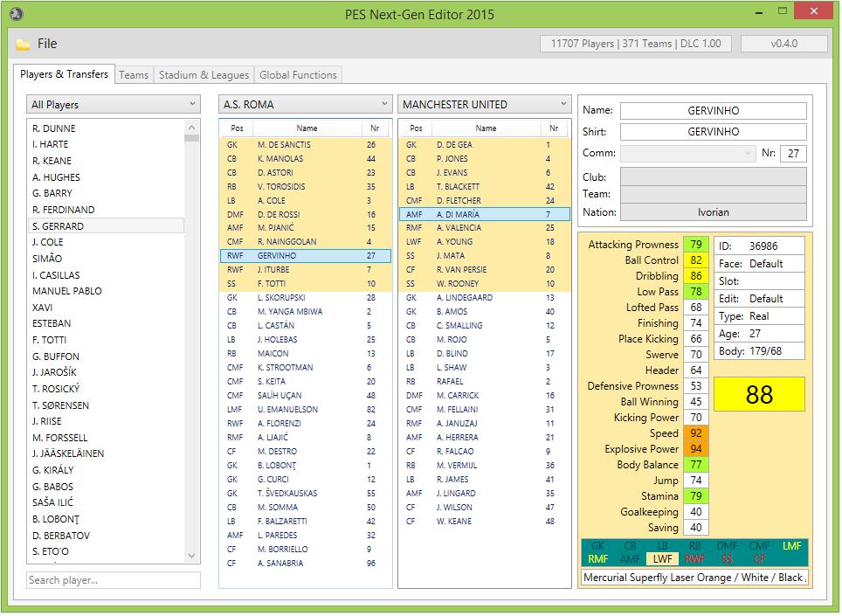The height and width of the screenshot is (616, 842).
Task: Click the Shirt name input field
Action: (713, 132)
